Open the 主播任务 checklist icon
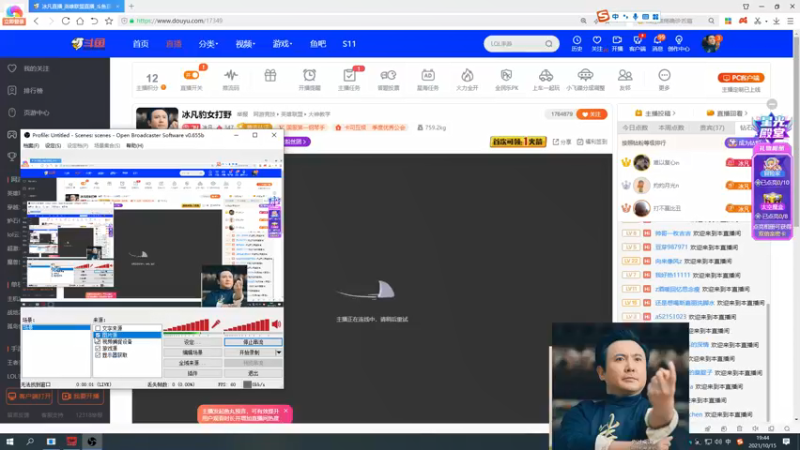The height and width of the screenshot is (450, 800). (349, 76)
